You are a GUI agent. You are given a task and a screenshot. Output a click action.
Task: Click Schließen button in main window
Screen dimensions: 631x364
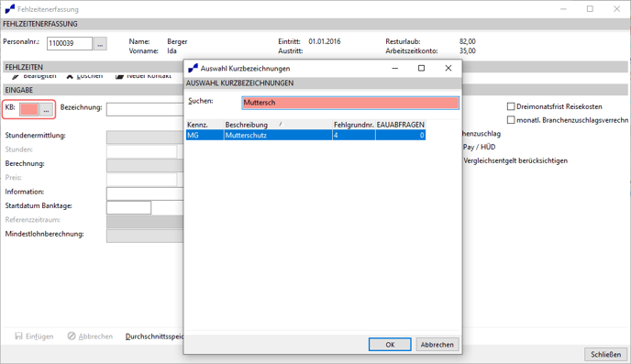point(605,354)
